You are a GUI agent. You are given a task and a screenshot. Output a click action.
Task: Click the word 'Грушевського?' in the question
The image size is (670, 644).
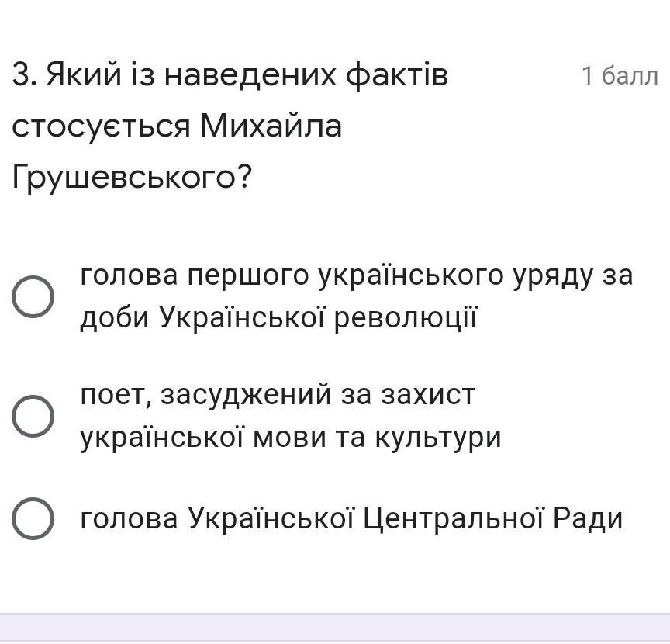tap(132, 178)
